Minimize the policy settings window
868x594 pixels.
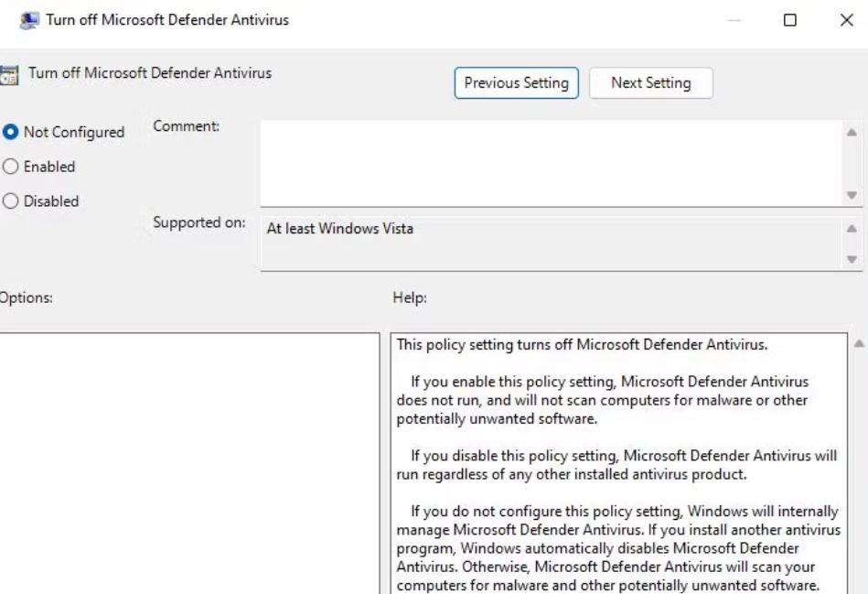point(734,20)
